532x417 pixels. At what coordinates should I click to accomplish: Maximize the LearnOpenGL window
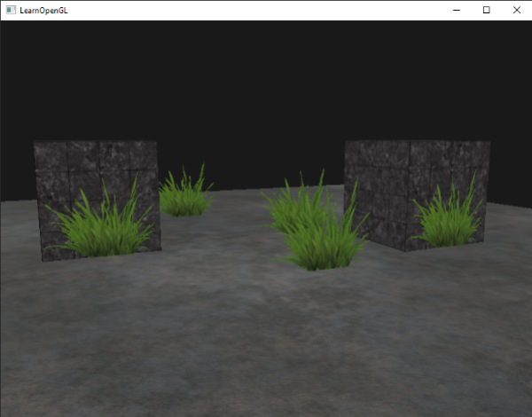coord(486,10)
